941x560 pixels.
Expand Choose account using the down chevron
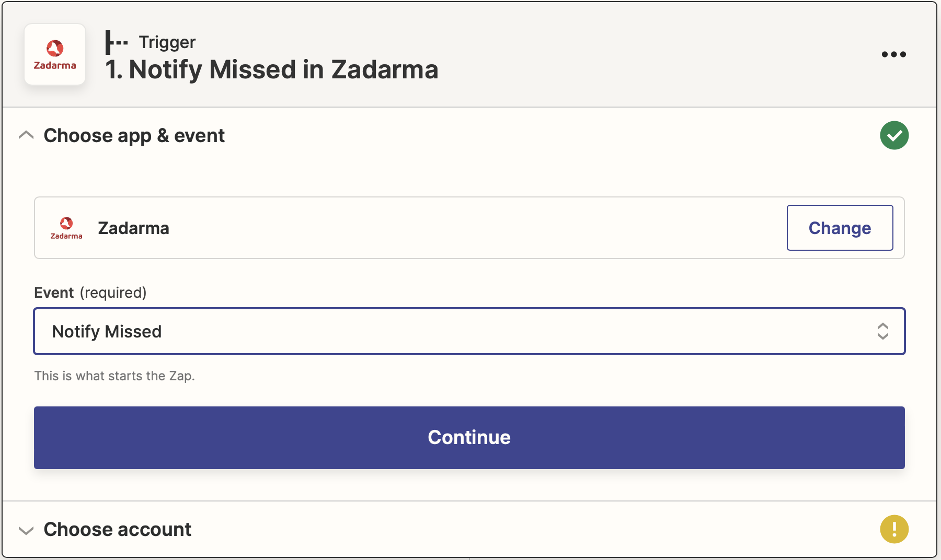click(x=26, y=530)
